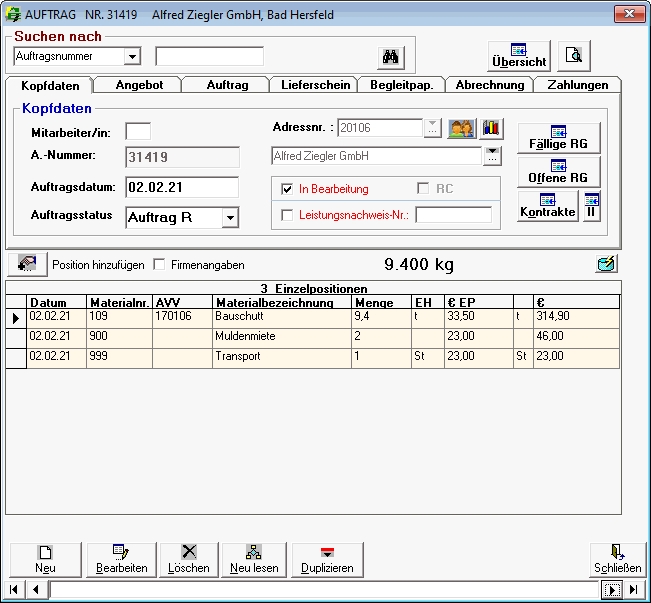651x603 pixels.
Task: Enable the Leistungsnachweis-Nr. checkbox
Action: 287,215
